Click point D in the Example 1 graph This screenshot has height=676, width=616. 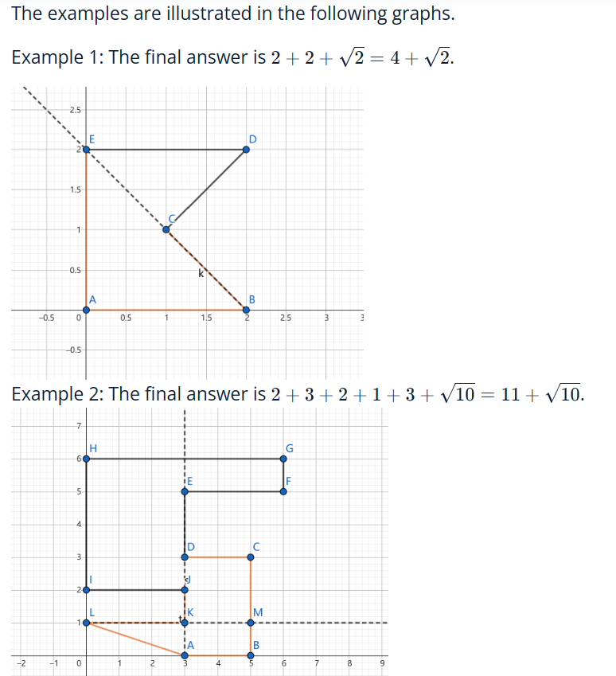(x=246, y=150)
